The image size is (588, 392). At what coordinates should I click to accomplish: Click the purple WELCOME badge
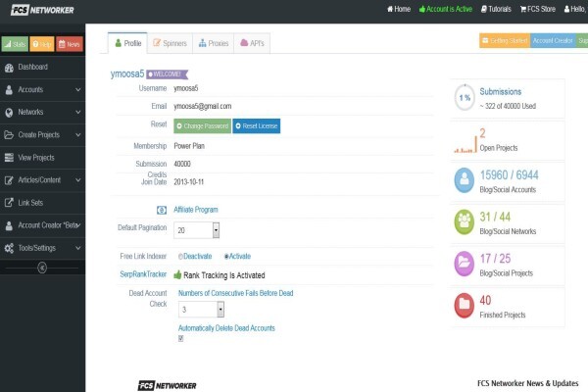(168, 74)
